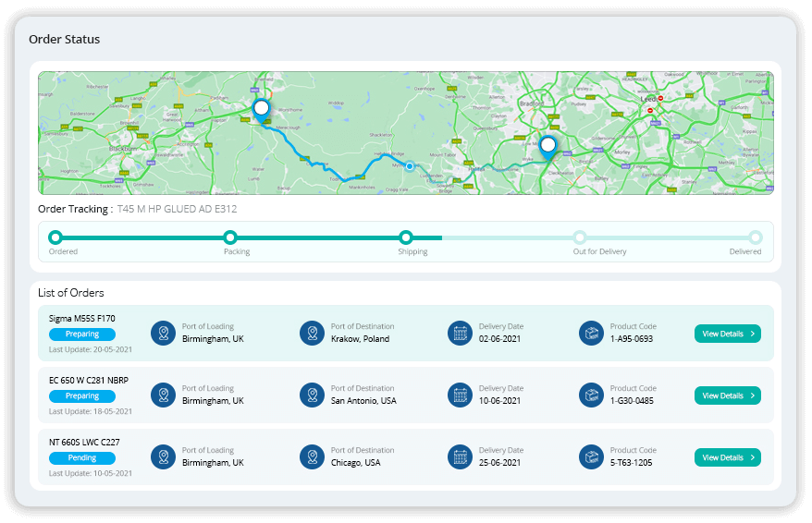This screenshot has height=523, width=812.
Task: Click the Port of Destination icon for Chicago, USA
Action: (x=313, y=456)
